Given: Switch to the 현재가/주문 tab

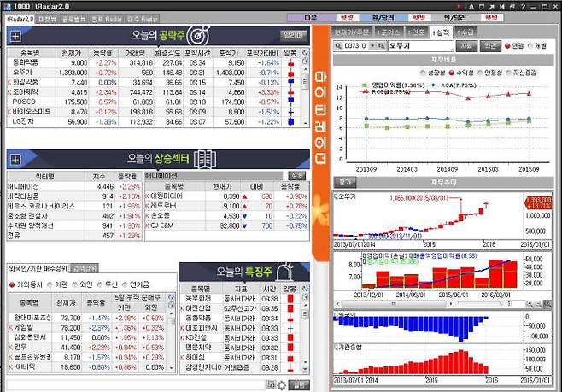Looking at the screenshot, I should [x=352, y=32].
